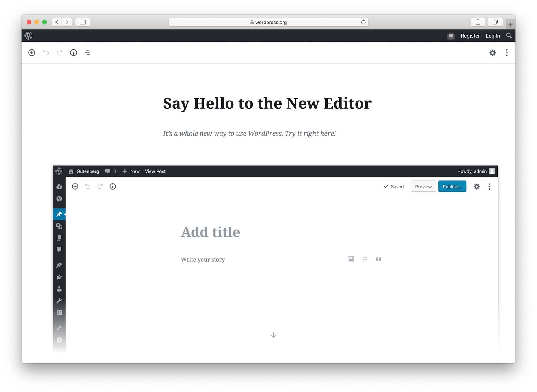Open the pencil icon near sidebar bottom
The image size is (537, 392).
click(59, 328)
